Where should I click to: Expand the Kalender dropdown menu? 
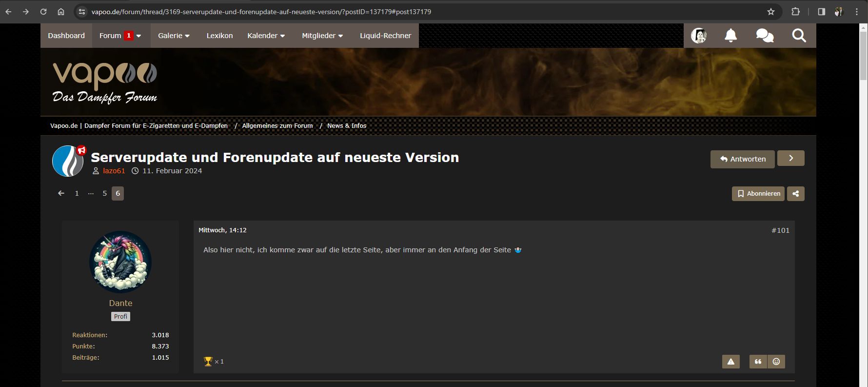(266, 36)
